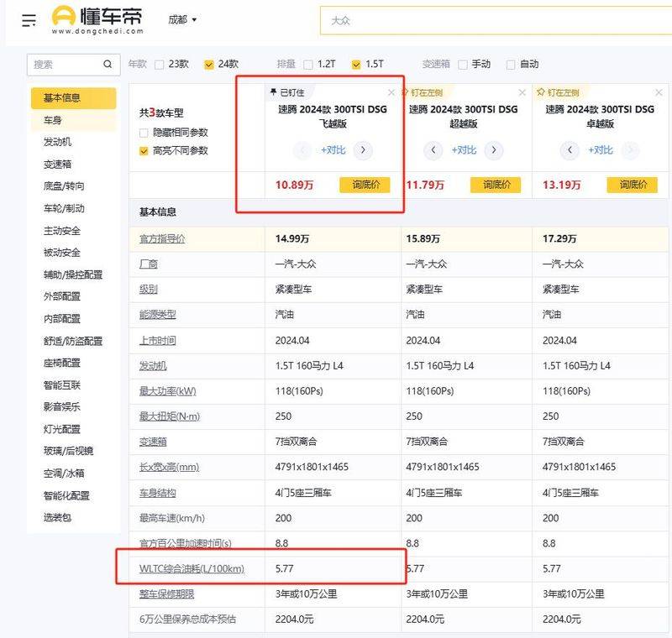Viewport: 672px width, 638px height.
Task: Jump to 外部配置 section
Action: [61, 296]
